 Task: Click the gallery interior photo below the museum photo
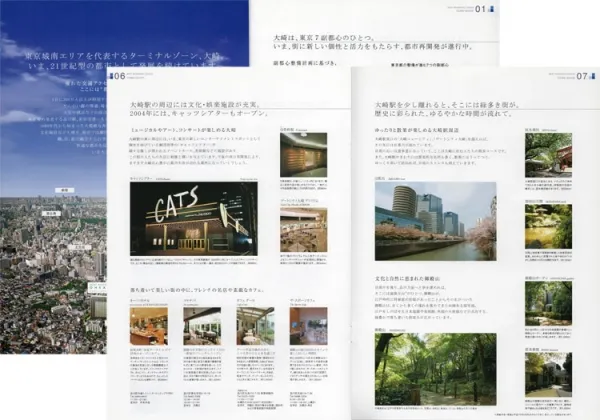coord(303,230)
